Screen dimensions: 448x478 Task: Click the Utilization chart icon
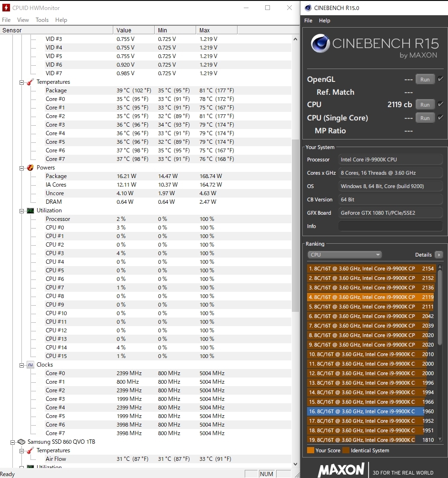30,210
